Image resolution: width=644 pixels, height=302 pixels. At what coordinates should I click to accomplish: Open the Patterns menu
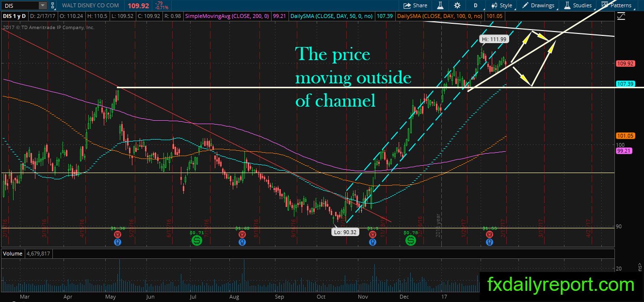(616, 5)
